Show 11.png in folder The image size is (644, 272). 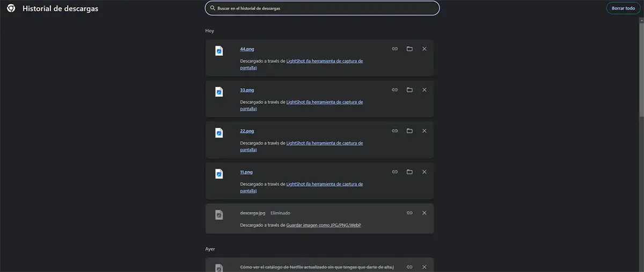(409, 172)
